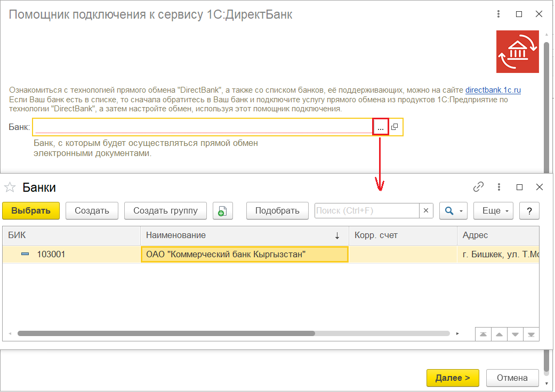Viewport: 555px width, 392px height.
Task: Click the Выбрать button
Action: (31, 211)
